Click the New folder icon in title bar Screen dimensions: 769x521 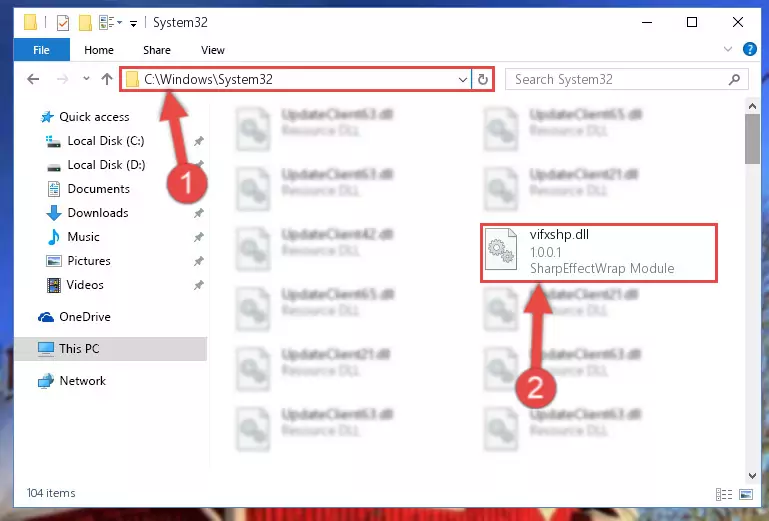[85, 23]
